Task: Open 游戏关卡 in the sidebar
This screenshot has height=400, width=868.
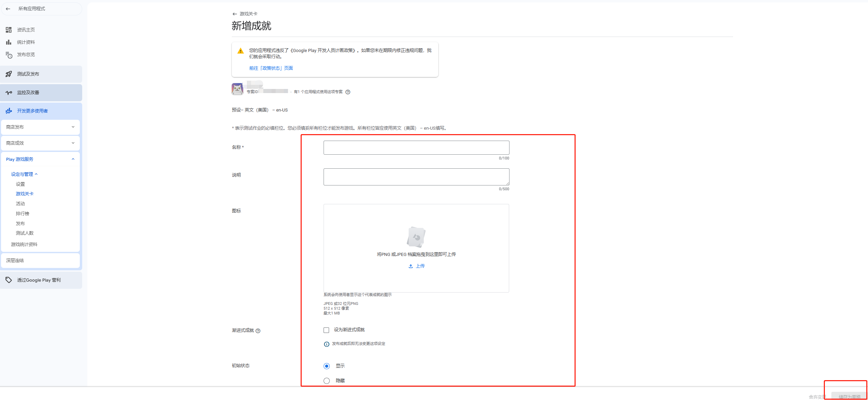Action: coord(25,194)
